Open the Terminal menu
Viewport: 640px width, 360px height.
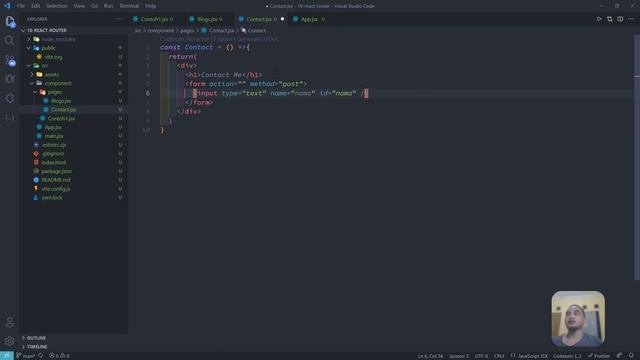point(129,6)
